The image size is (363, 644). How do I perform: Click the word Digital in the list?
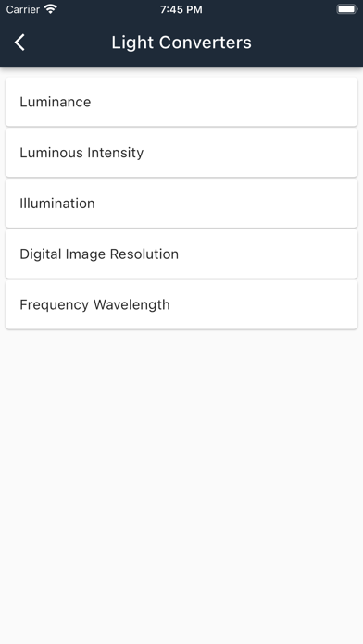pos(41,254)
